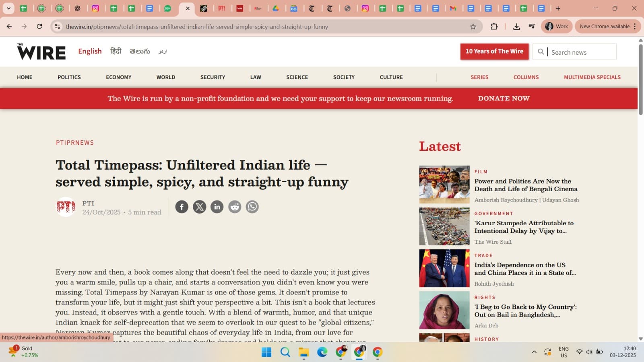Open the Politics menu section

point(69,77)
